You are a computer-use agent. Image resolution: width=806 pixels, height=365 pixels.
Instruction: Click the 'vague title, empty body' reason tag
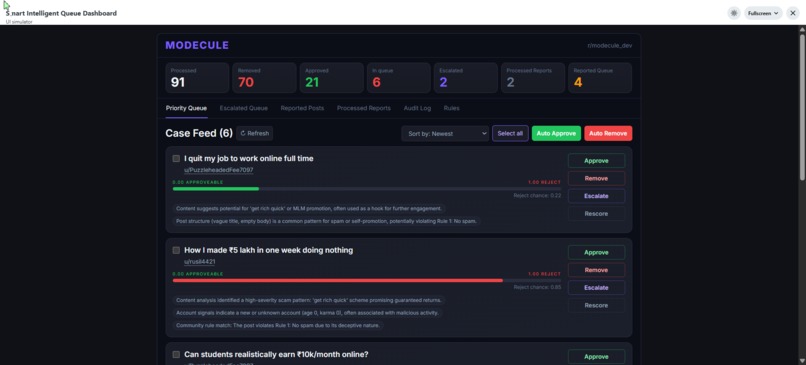(x=326, y=222)
